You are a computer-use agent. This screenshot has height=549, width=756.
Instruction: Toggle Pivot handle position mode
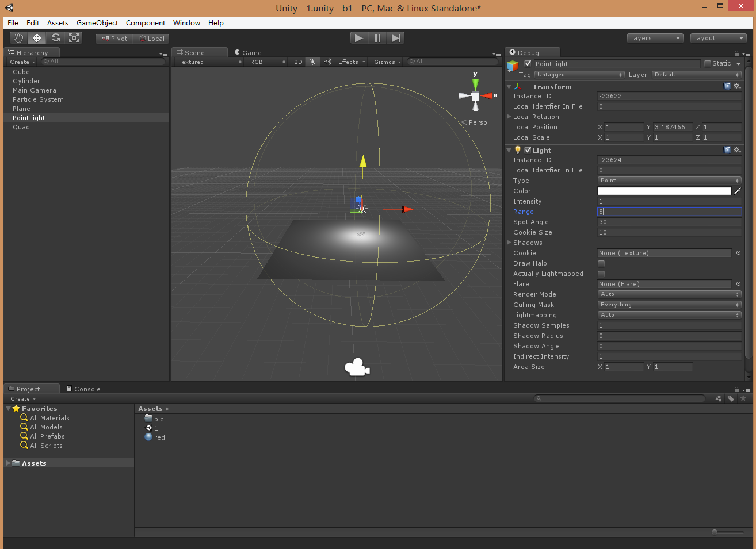pos(114,39)
